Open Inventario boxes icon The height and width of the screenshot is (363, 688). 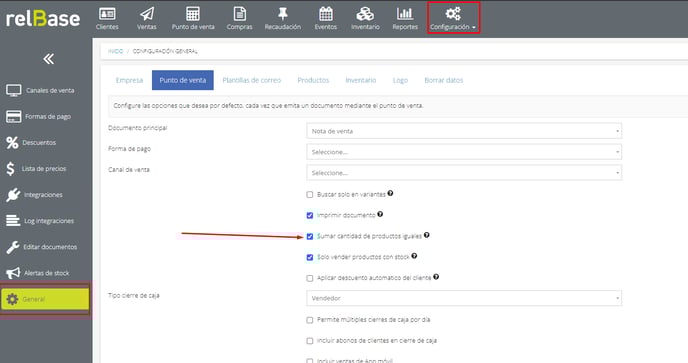(x=365, y=14)
